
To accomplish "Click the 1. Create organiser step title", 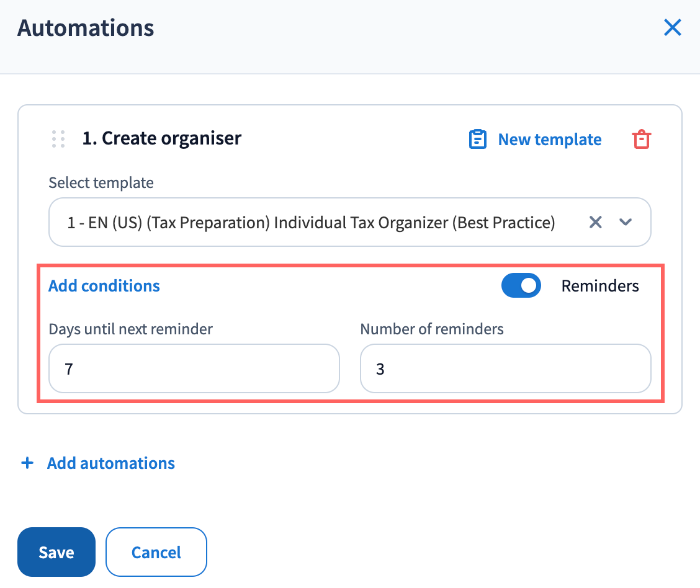I will pyautogui.click(x=161, y=138).
